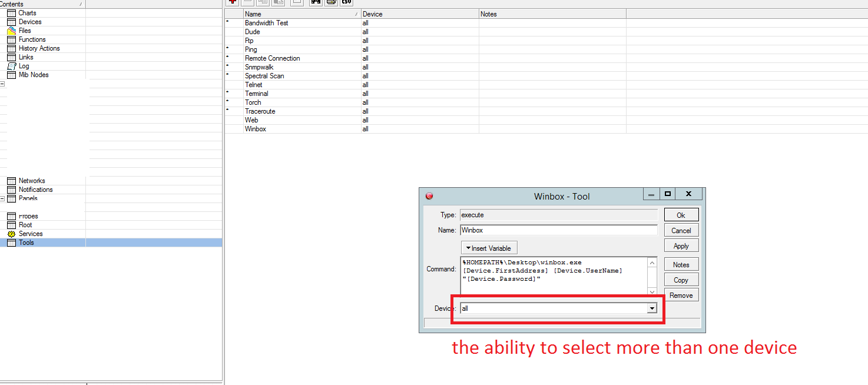Click the Apply button
868x385 pixels.
(x=681, y=245)
